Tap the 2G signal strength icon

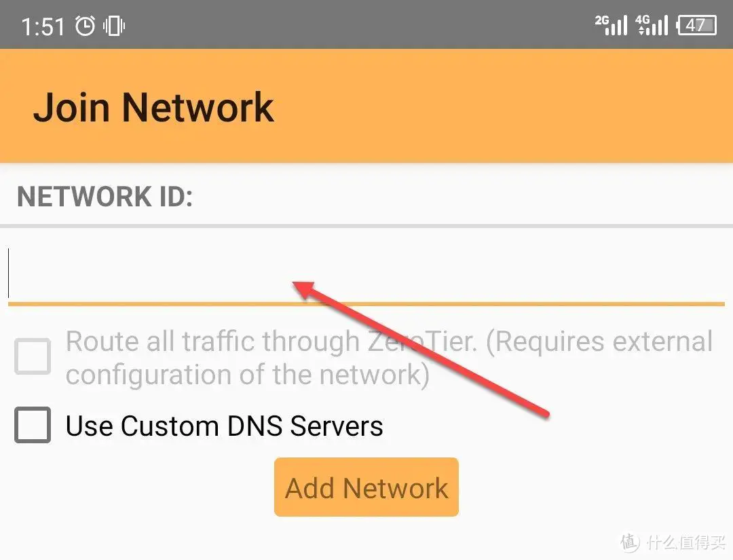(611, 24)
